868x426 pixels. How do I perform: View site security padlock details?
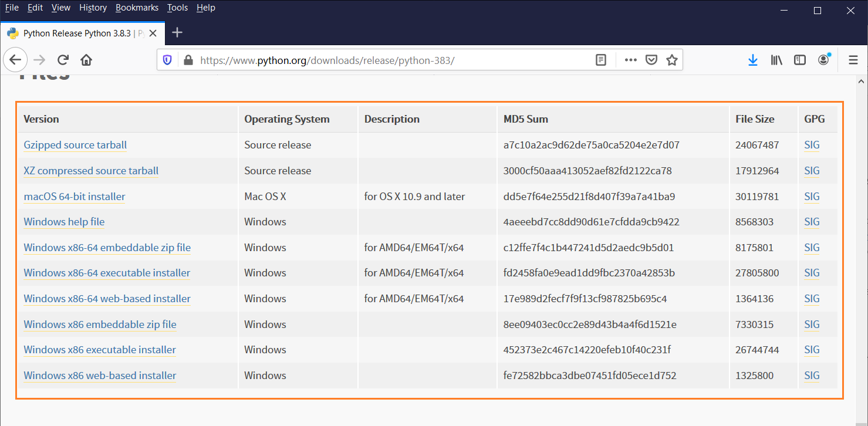[x=188, y=60]
